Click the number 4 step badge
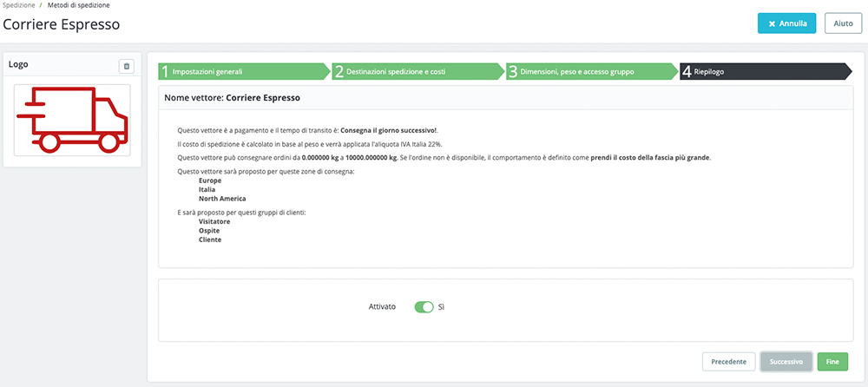This screenshot has height=387, width=868. [x=687, y=72]
